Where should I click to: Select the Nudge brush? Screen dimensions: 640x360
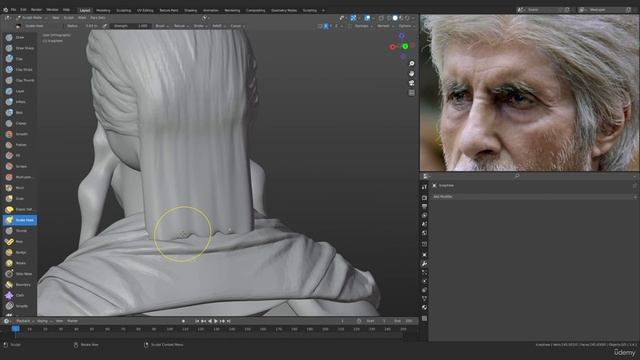tap(19, 252)
